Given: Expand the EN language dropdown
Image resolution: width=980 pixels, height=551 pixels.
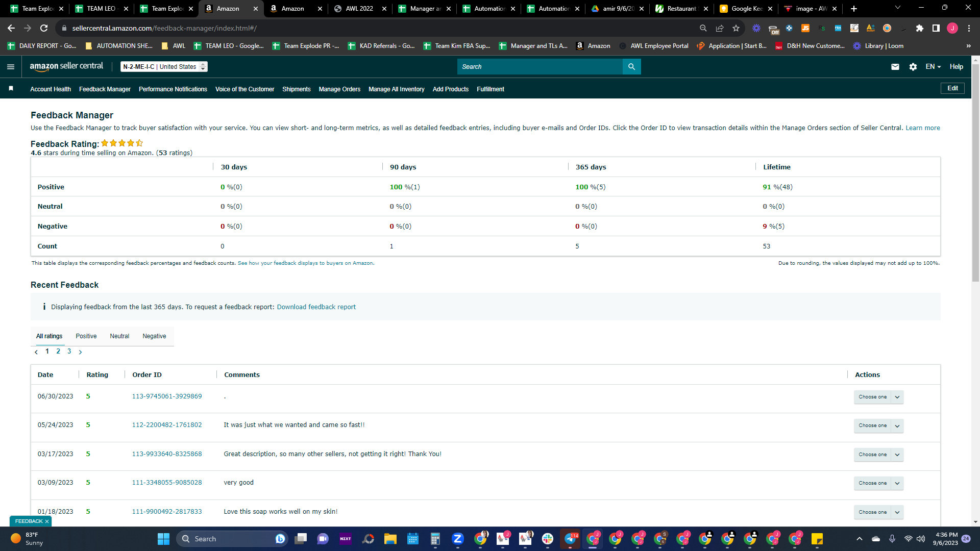Looking at the screenshot, I should [933, 67].
